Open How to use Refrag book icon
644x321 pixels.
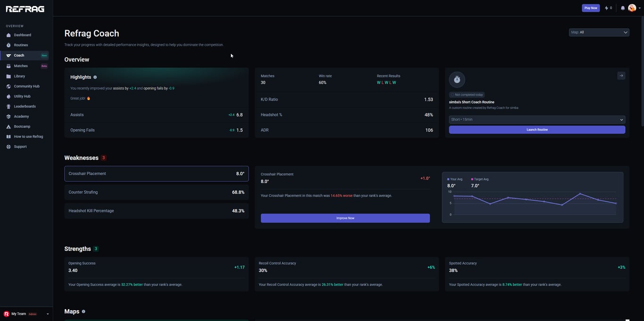[8, 137]
